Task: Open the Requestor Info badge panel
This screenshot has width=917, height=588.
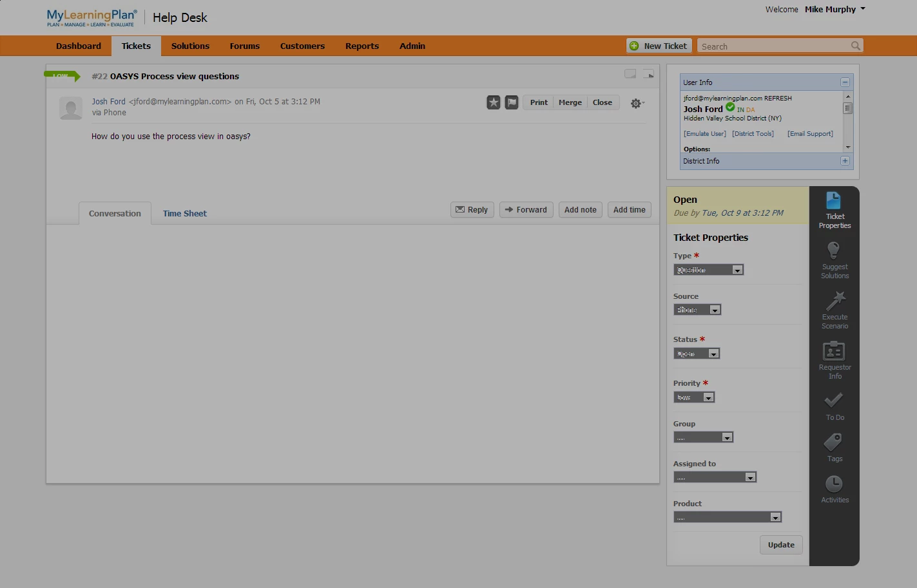Action: pyautogui.click(x=835, y=360)
